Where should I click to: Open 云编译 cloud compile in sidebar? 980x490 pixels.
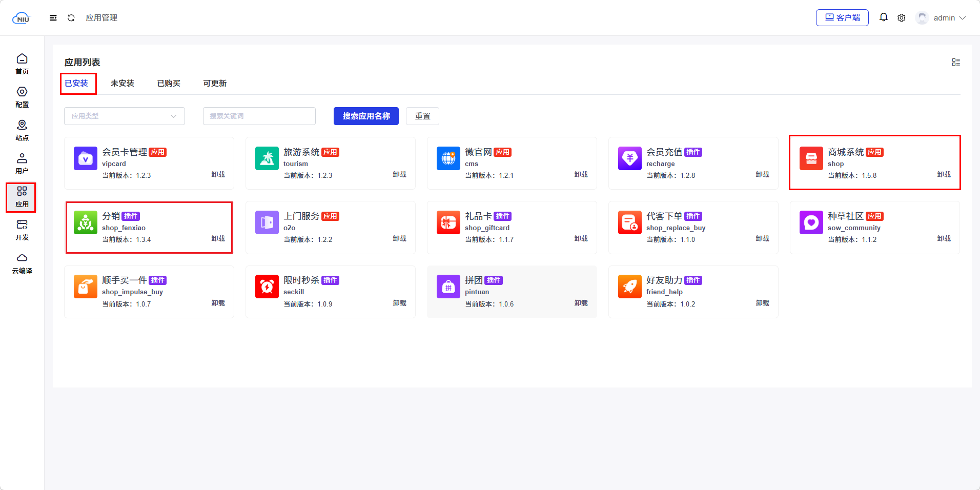click(x=22, y=263)
